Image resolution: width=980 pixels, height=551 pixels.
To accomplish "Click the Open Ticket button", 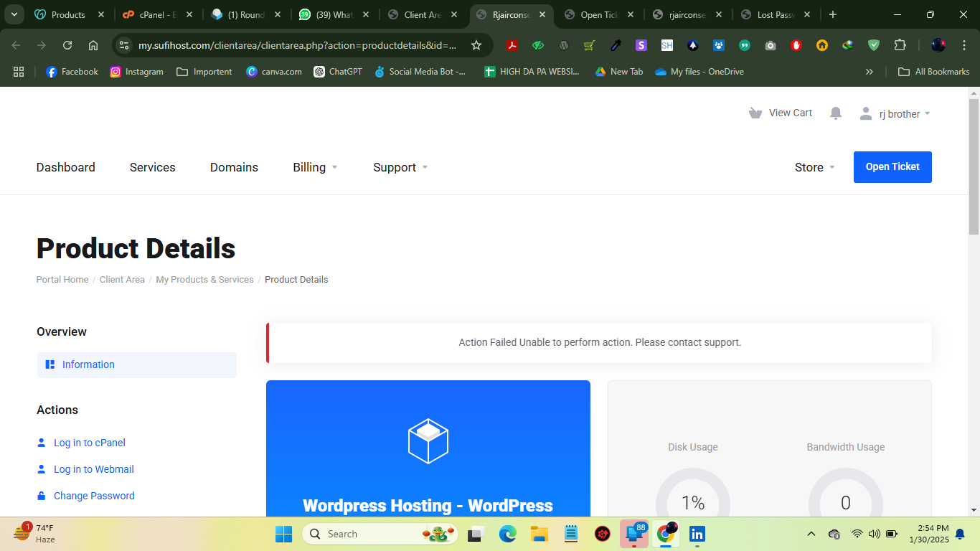I will 892,167.
